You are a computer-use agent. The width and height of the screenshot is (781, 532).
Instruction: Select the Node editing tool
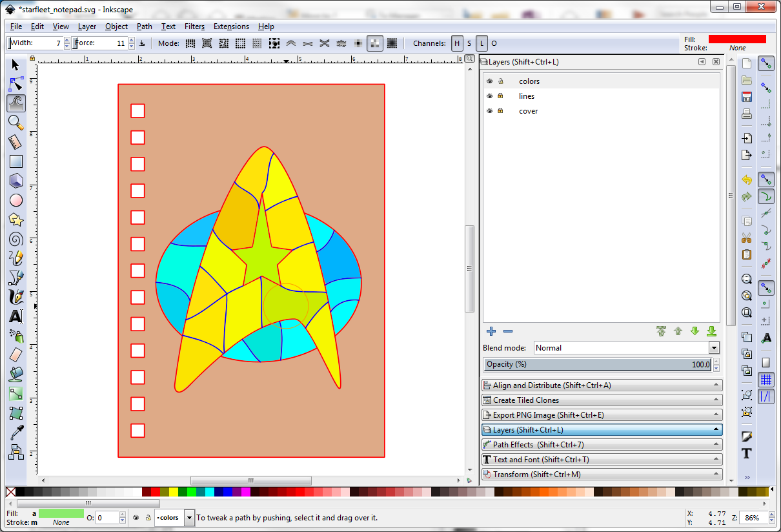tap(16, 84)
